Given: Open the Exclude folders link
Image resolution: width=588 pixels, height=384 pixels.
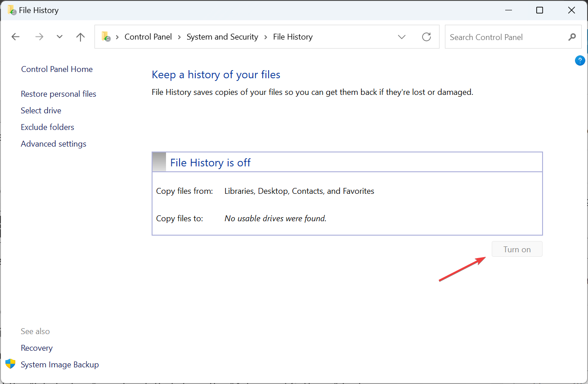Looking at the screenshot, I should pyautogui.click(x=47, y=127).
